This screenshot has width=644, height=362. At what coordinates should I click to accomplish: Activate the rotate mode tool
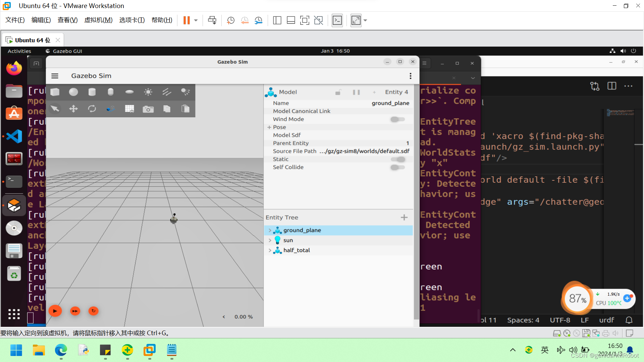[92, 109]
